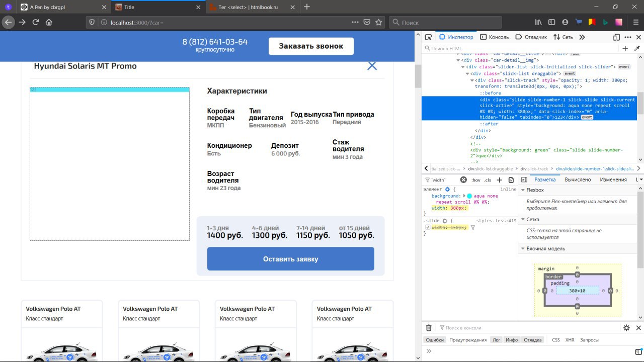Click the aqua color swatch in rules

[469, 196]
